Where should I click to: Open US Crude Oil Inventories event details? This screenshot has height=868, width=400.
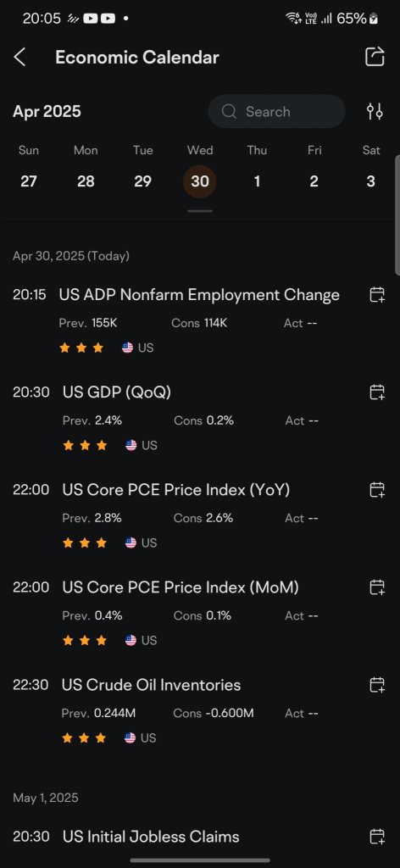tap(151, 685)
